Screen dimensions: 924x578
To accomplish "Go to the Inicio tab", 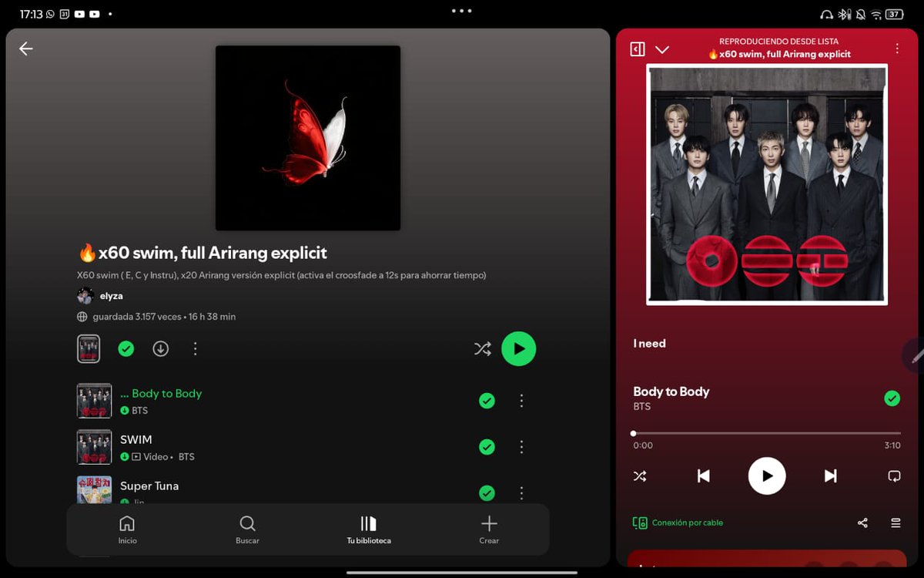I will [x=127, y=529].
